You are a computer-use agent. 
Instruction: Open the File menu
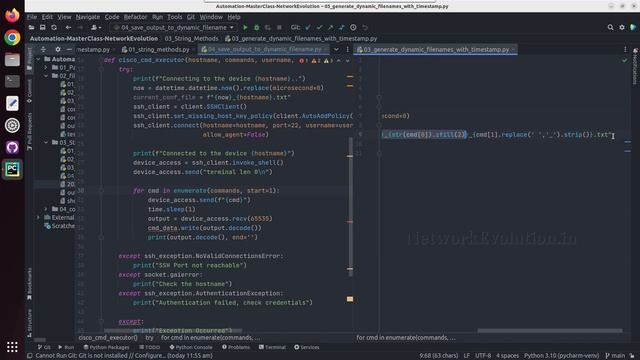(32, 17)
